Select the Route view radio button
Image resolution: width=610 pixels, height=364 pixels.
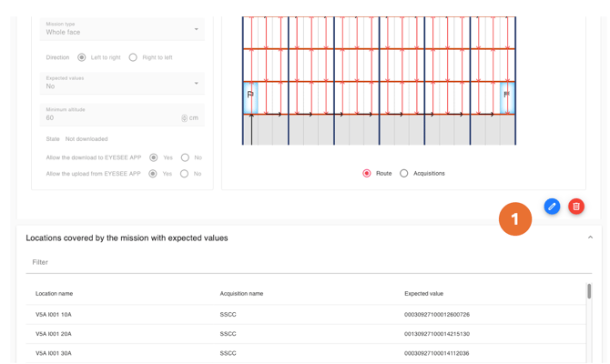[x=367, y=173]
